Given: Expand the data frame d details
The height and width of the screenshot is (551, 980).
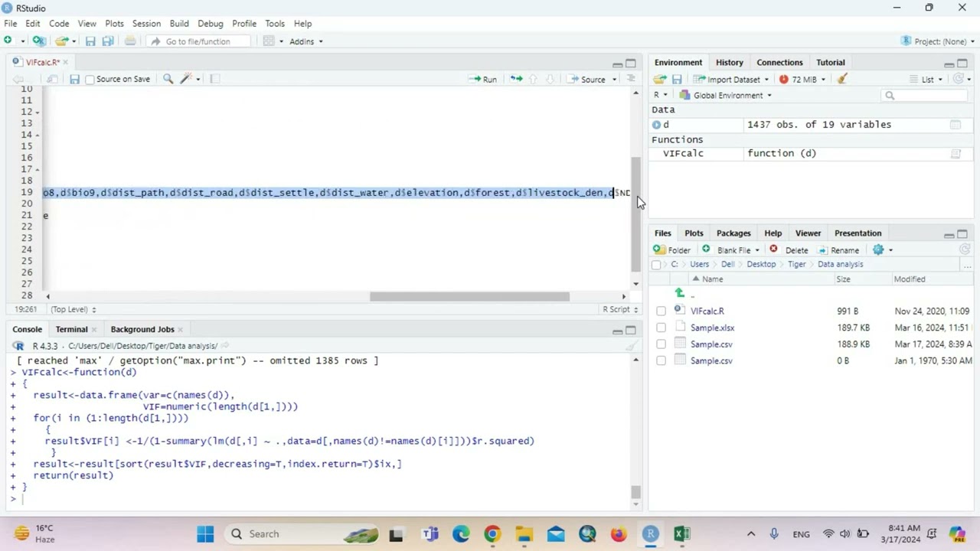Looking at the screenshot, I should point(656,125).
